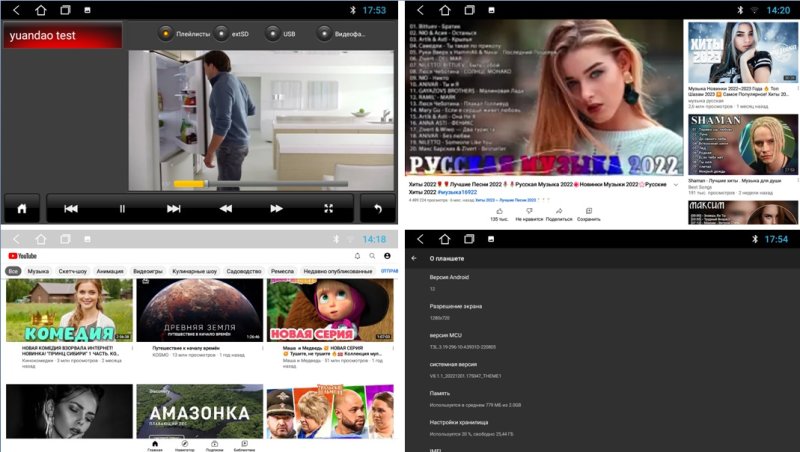Fast forward the playing video

point(277,208)
